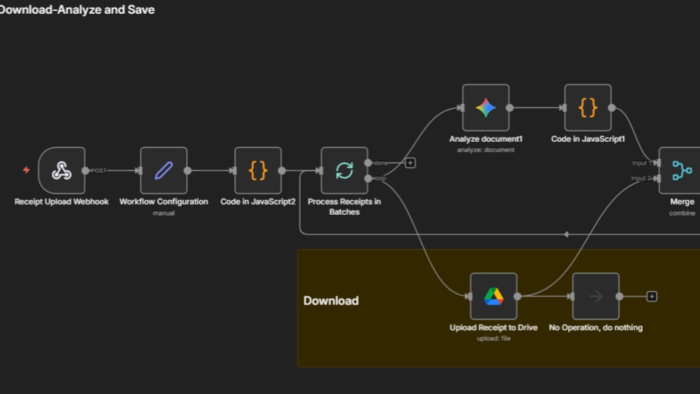Click the Download-Analyze and Save title text
This screenshot has height=394, width=700.
pos(77,10)
